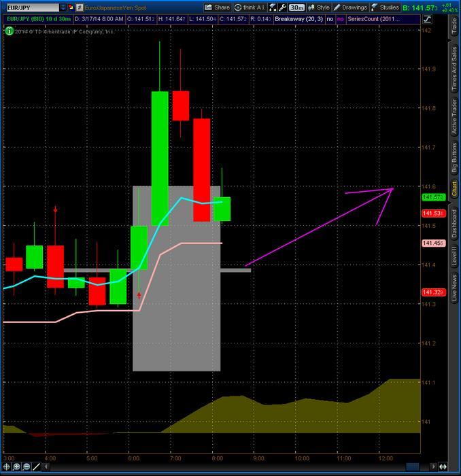Click the EUR/JPY symbol input field
Viewport: 461px width, 476px height.
(33, 7)
